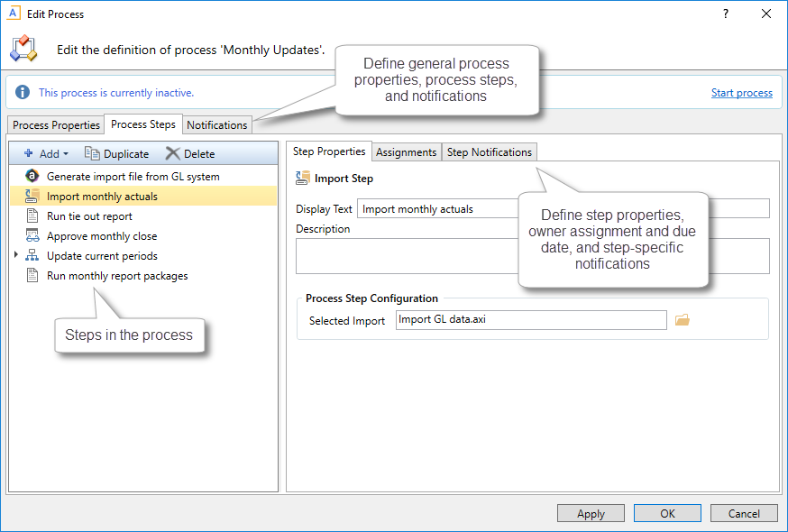Click the Approve monthly close step icon
The width and height of the screenshot is (788, 532).
pyautogui.click(x=32, y=236)
